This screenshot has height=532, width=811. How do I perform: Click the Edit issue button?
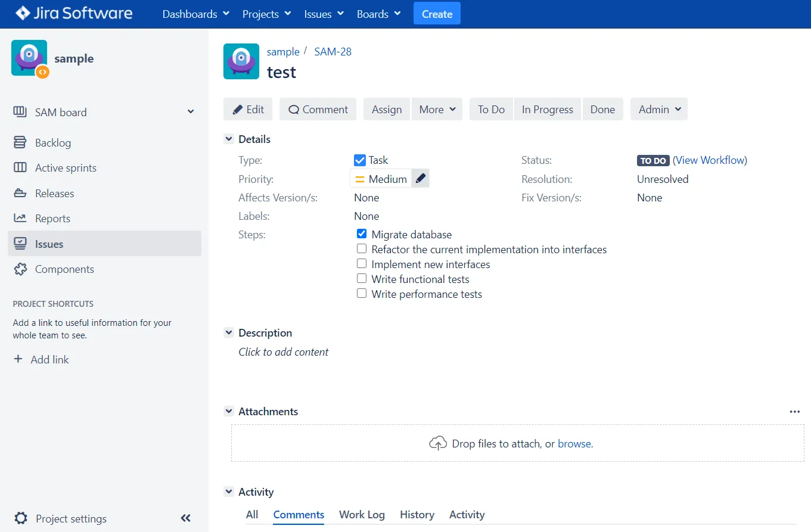248,109
